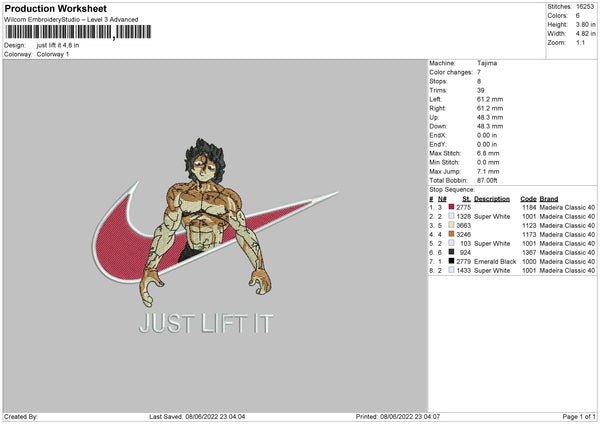This screenshot has height=424, width=600.
Task: Click 'Madeira Classic 40' in row 6
Action: pyautogui.click(x=567, y=253)
